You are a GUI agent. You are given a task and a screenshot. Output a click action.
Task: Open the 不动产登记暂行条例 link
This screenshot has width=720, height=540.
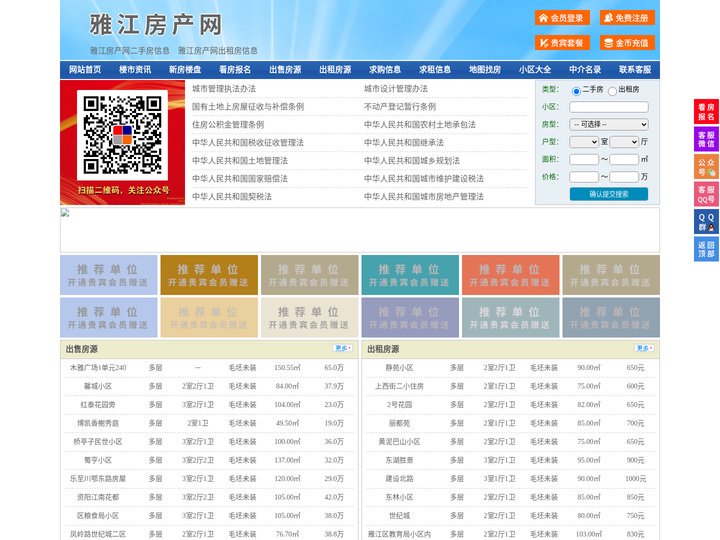pos(400,107)
